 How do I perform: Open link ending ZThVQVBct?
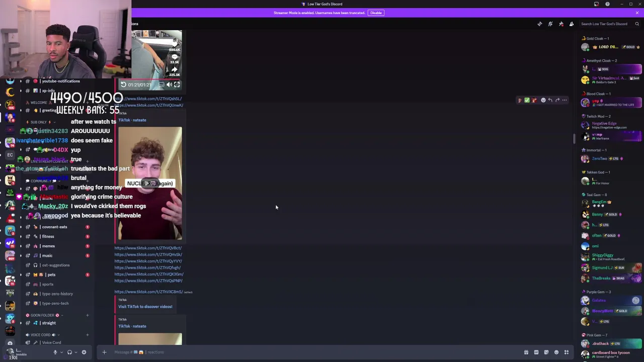pos(148,248)
